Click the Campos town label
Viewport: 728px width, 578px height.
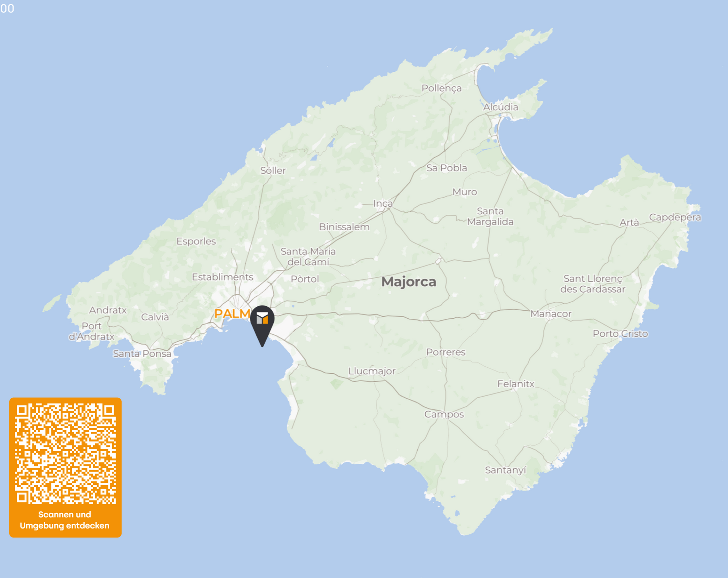(444, 415)
